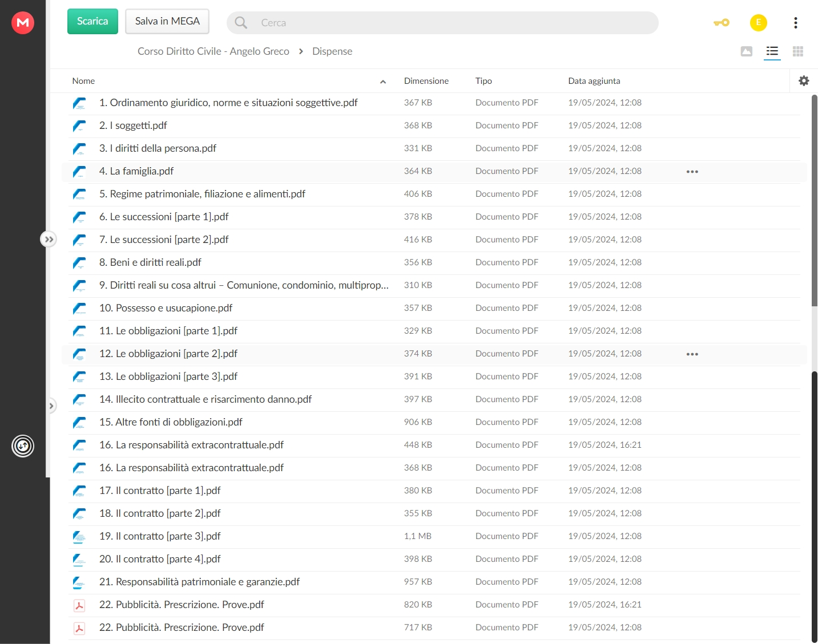Open the yellow E account avatar

tap(758, 23)
